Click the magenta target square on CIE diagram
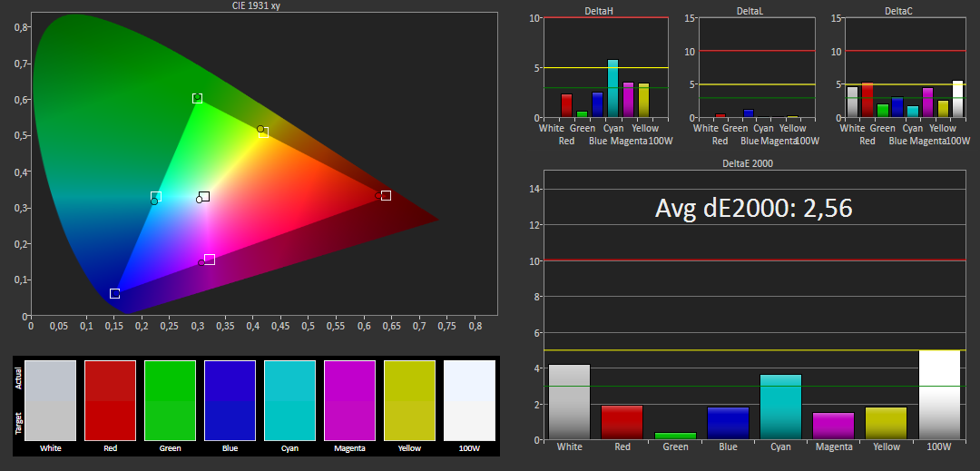The height and width of the screenshot is (471, 980). tap(210, 260)
